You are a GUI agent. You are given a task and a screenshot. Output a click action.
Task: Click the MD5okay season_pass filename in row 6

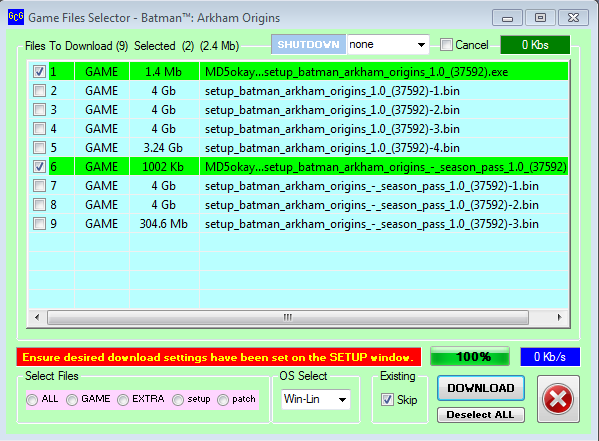(x=386, y=167)
